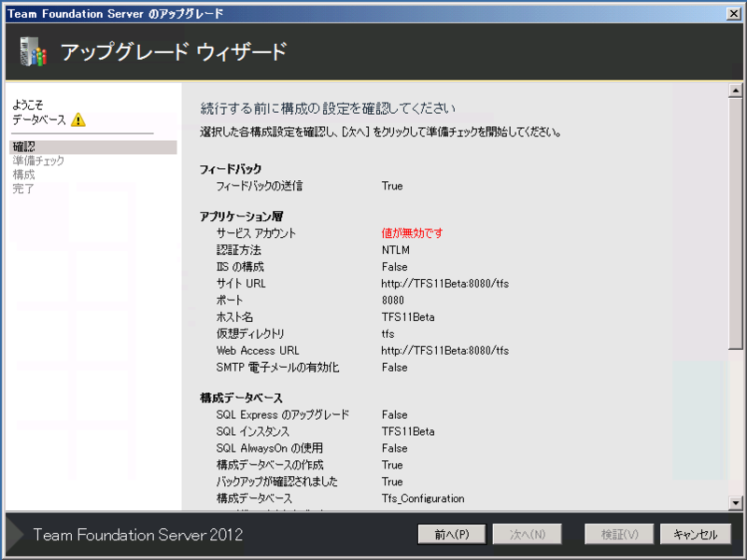Click the port value 8080
The height and width of the screenshot is (560, 747).
[392, 301]
